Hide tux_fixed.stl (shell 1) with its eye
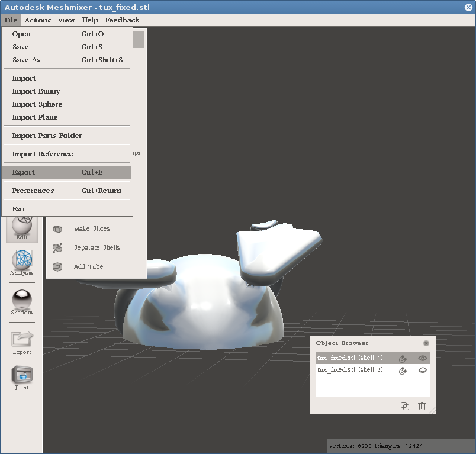476x454 pixels. (423, 358)
